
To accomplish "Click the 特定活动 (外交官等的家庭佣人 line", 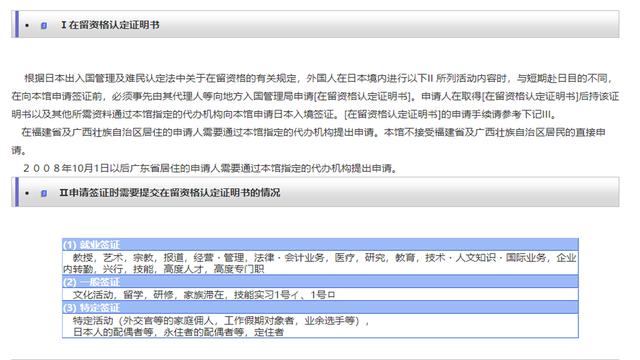I will coord(221,321).
